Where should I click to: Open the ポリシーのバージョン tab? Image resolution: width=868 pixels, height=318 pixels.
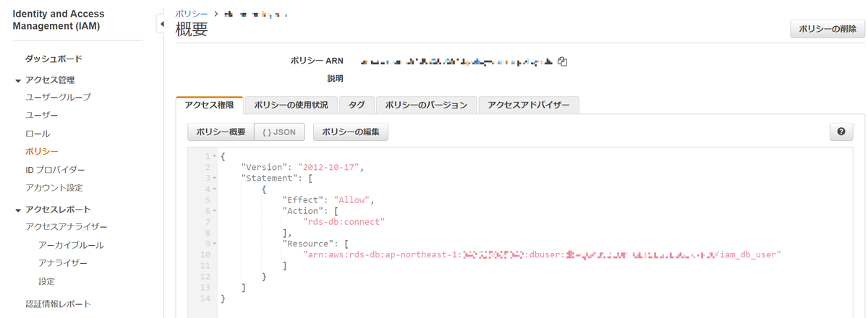point(426,105)
